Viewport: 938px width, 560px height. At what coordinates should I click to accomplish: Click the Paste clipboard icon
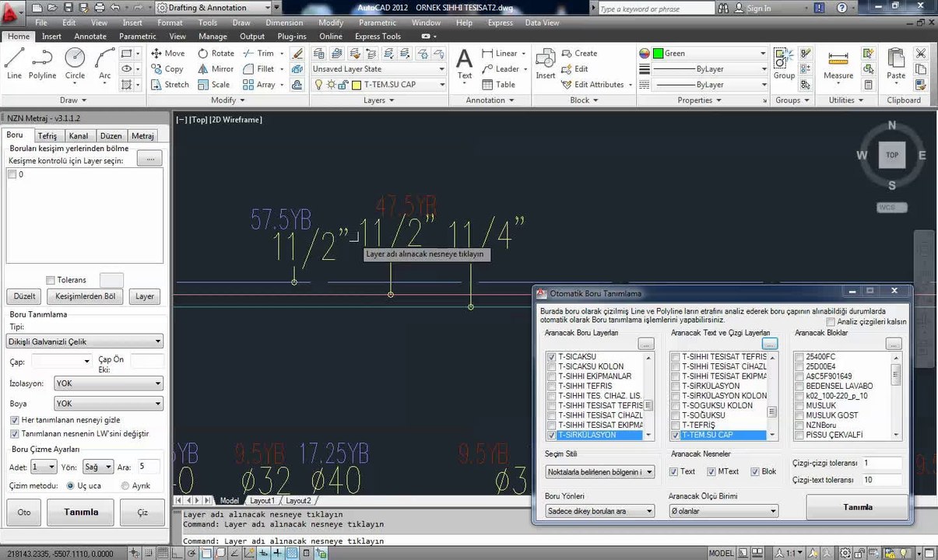[896, 64]
